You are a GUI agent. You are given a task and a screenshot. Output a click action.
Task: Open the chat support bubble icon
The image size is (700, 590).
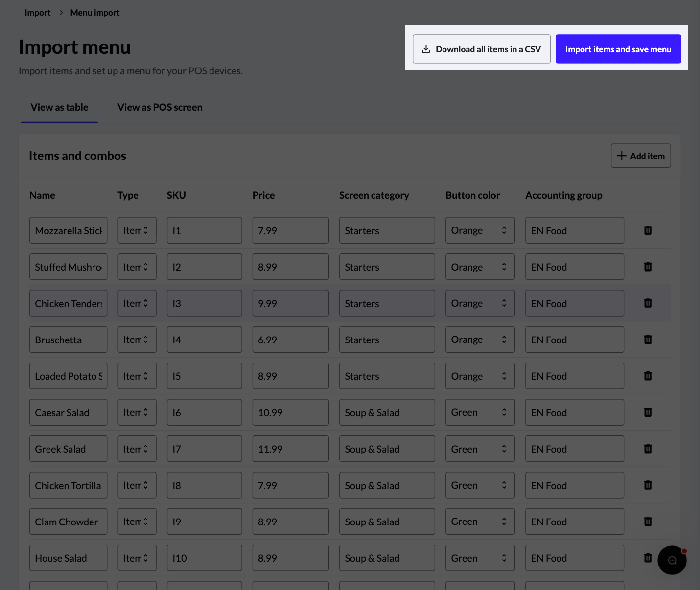(672, 560)
